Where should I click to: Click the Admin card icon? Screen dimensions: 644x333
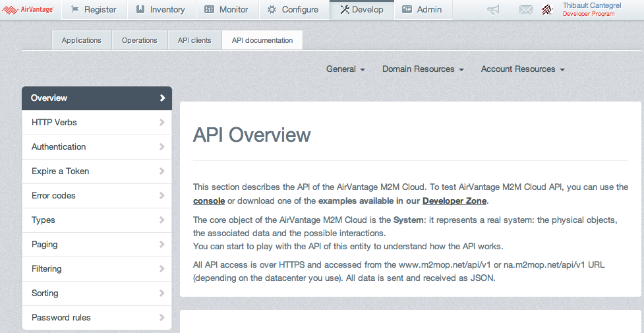(407, 9)
